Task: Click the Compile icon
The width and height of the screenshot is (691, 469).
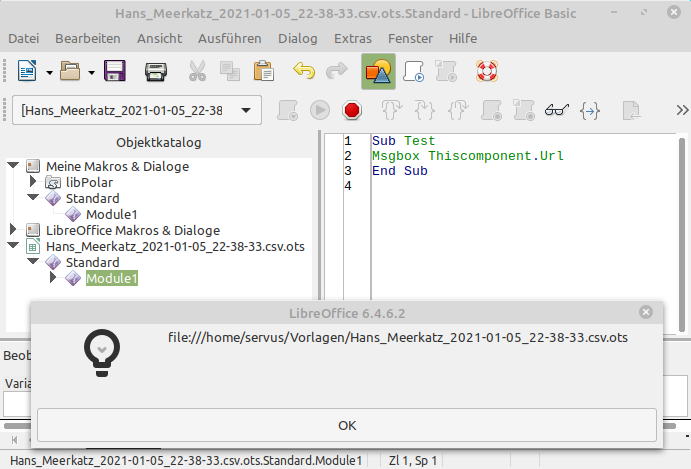Action: [287, 110]
